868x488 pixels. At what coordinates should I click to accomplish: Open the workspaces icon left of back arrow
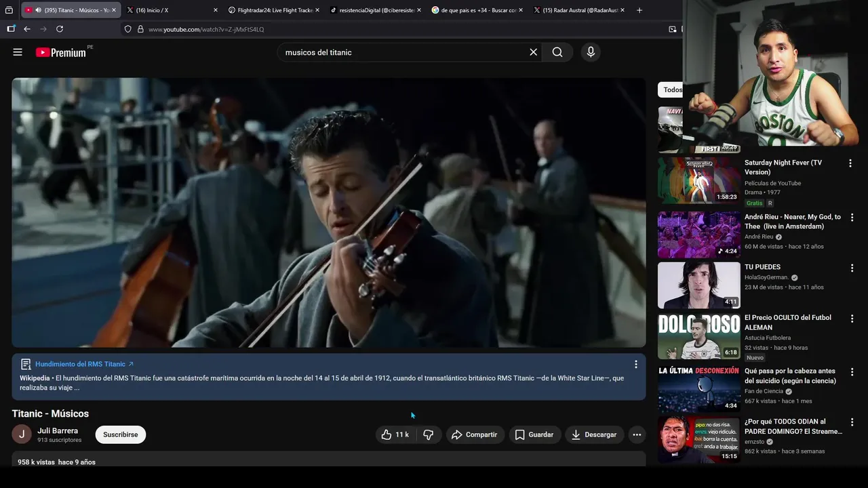11,29
